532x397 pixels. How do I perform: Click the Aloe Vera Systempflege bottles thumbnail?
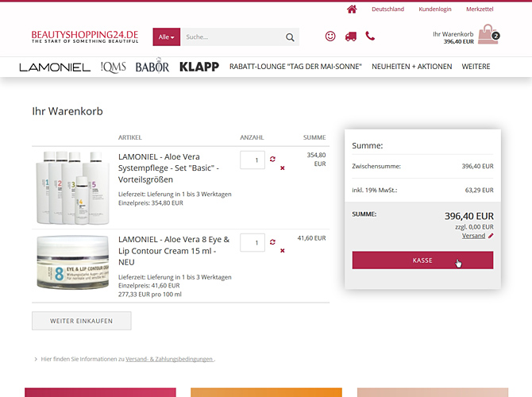[x=73, y=187]
